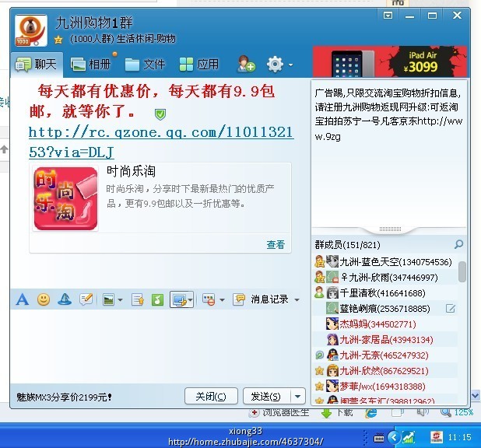Select member 梦菲/wx(1694318388)
The image size is (481, 448).
click(x=384, y=387)
